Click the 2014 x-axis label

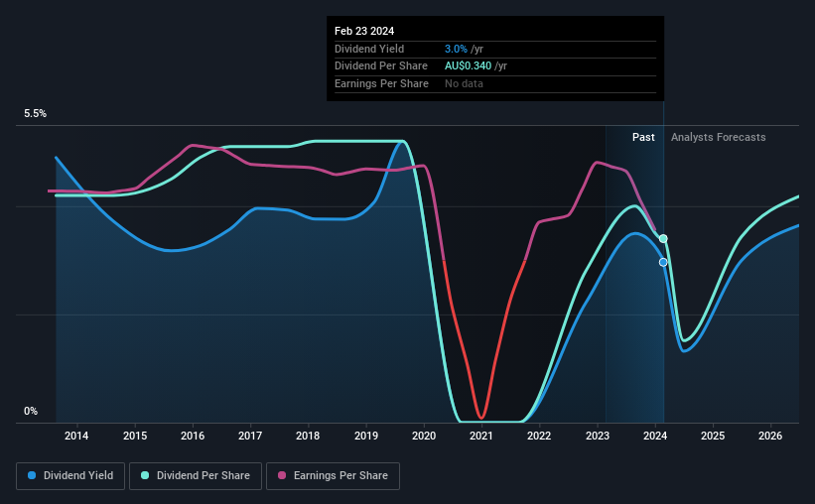tap(76, 436)
